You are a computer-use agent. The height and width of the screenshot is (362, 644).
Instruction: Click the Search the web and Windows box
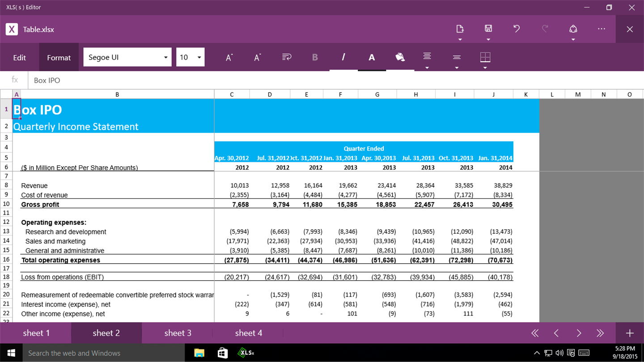tap(103, 353)
